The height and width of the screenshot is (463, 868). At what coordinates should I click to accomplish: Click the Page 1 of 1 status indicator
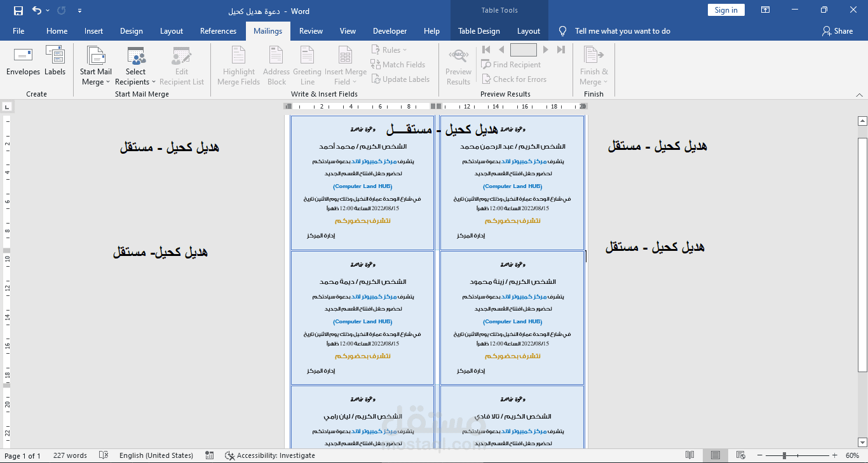point(22,455)
